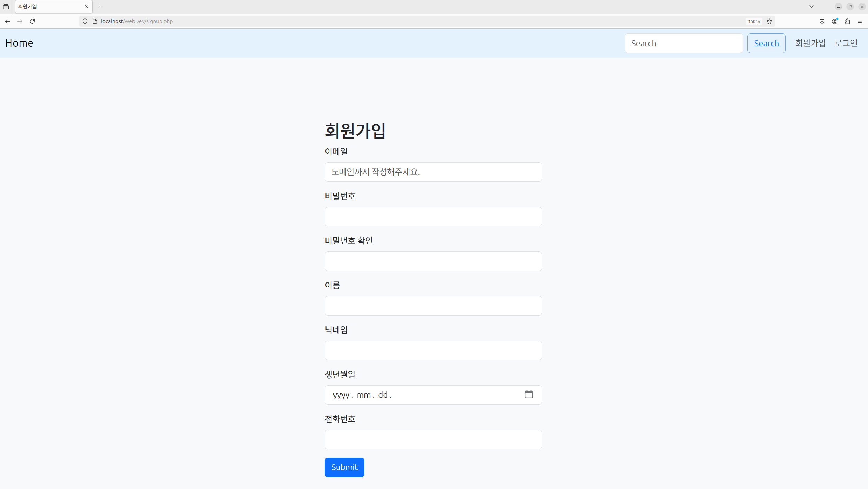Reload the page with the refresh icon
Viewport: 868px width, 489px height.
[32, 21]
